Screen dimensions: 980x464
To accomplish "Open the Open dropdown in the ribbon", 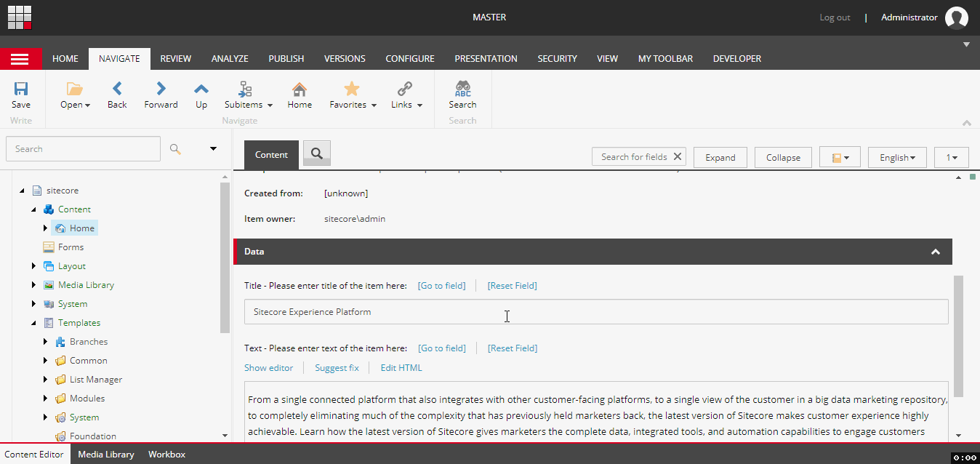I will (75, 95).
